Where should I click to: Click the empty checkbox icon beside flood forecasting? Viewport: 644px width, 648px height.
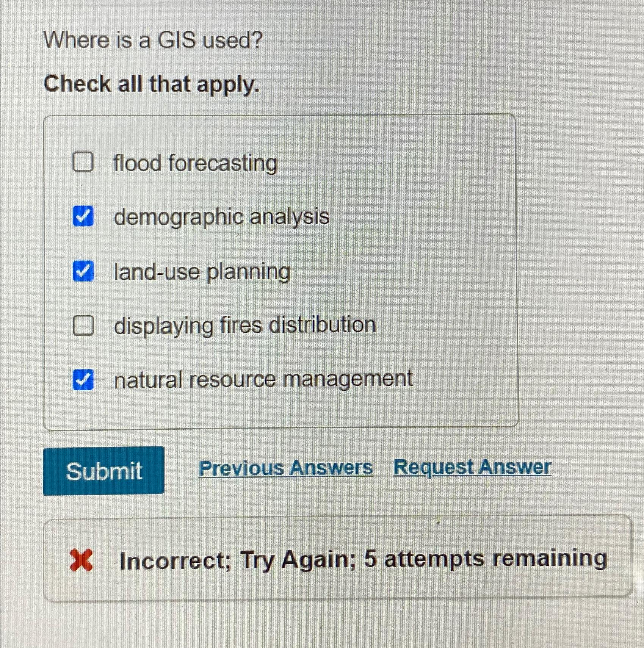(x=83, y=163)
